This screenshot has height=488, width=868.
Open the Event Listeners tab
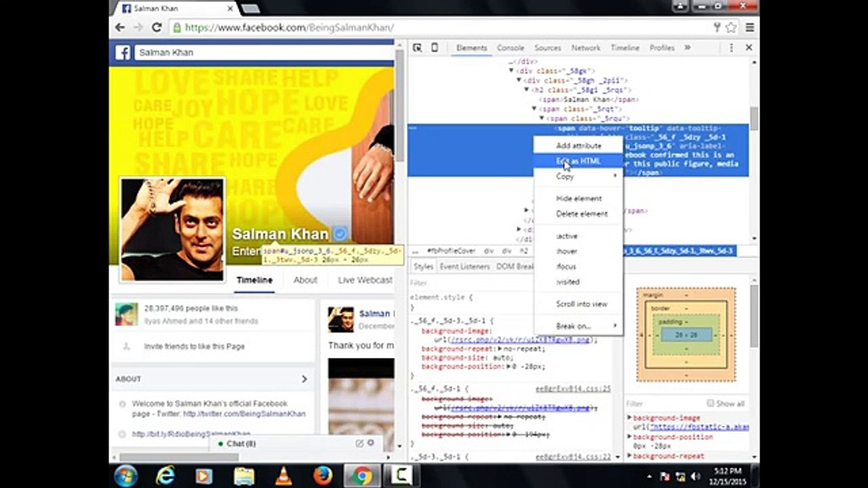click(465, 267)
